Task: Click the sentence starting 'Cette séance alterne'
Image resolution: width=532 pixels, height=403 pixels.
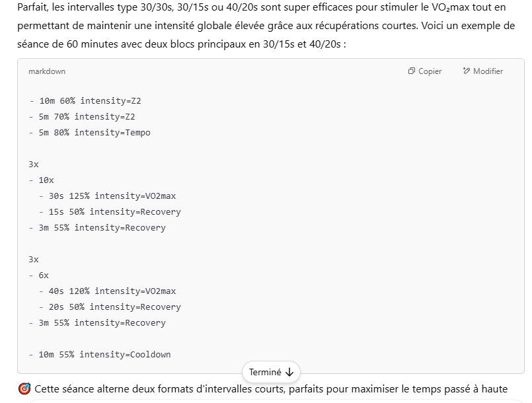Action: pos(271,389)
